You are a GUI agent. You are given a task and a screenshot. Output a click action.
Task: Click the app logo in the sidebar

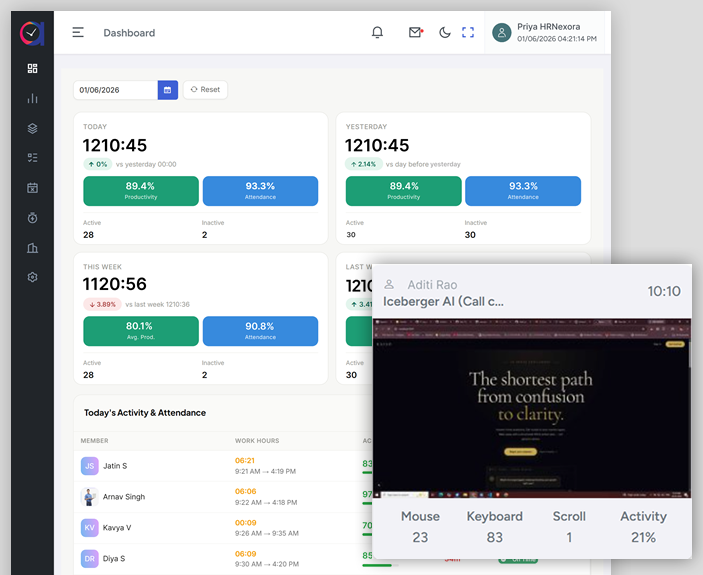pyautogui.click(x=32, y=34)
